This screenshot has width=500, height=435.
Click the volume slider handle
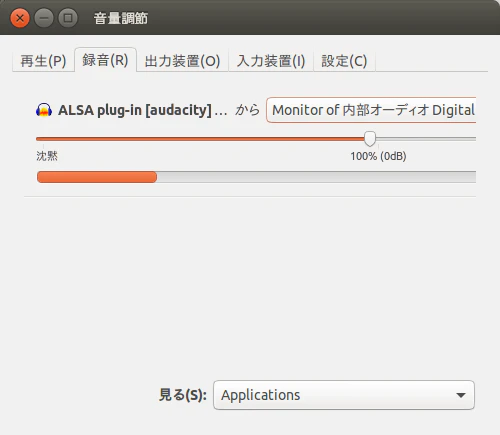(x=369, y=139)
